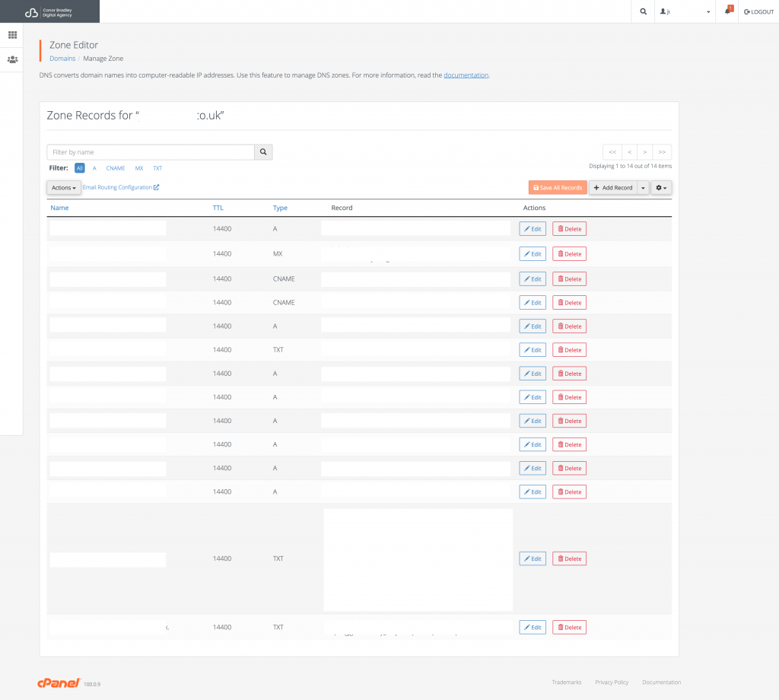Select the A record filter
Screen dimensions: 779x700
(94, 168)
